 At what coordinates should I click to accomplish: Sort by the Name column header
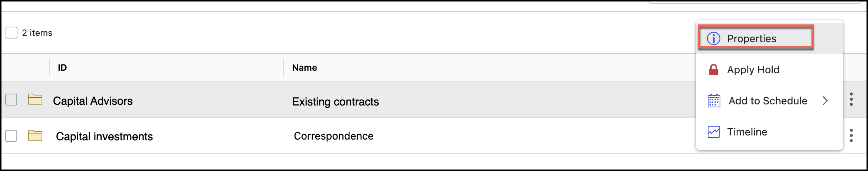point(305,68)
